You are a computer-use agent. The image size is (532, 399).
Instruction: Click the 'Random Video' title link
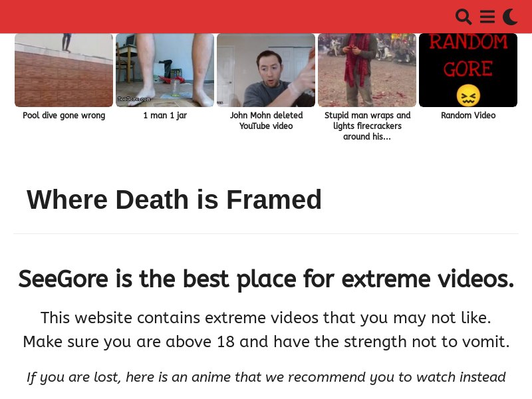click(468, 115)
